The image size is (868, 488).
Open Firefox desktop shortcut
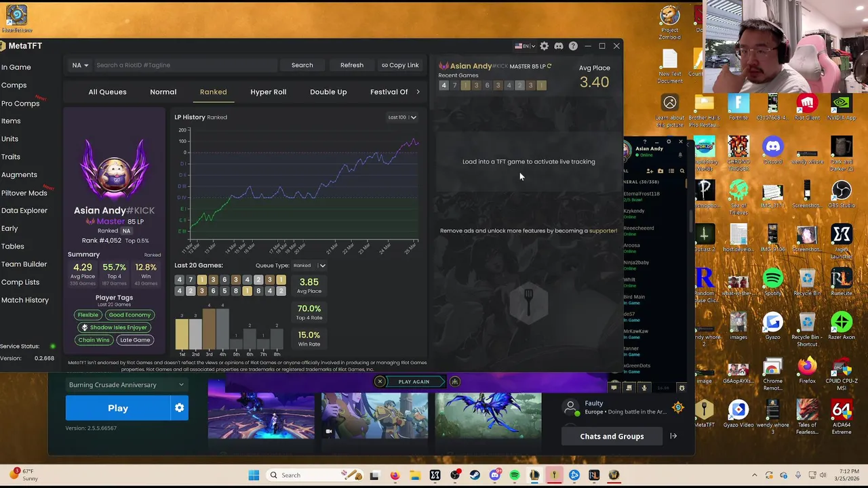(807, 370)
